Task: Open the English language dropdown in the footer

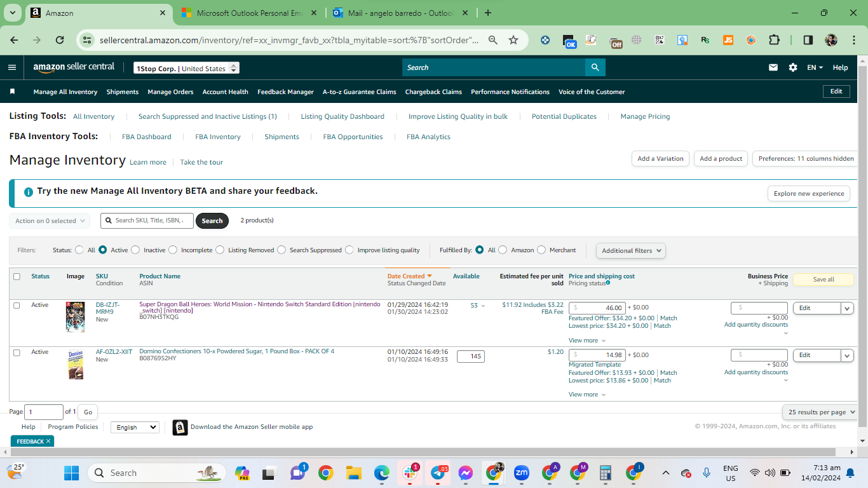Action: (135, 427)
